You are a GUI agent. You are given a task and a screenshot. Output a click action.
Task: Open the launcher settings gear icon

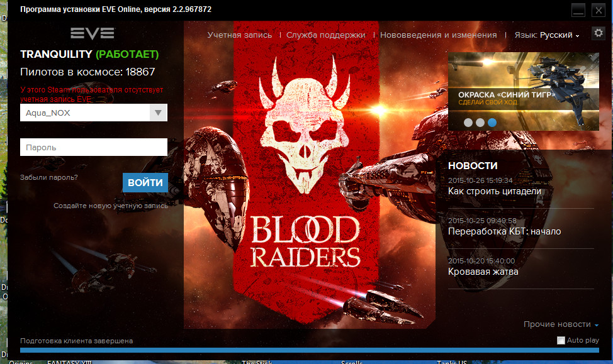tap(598, 33)
